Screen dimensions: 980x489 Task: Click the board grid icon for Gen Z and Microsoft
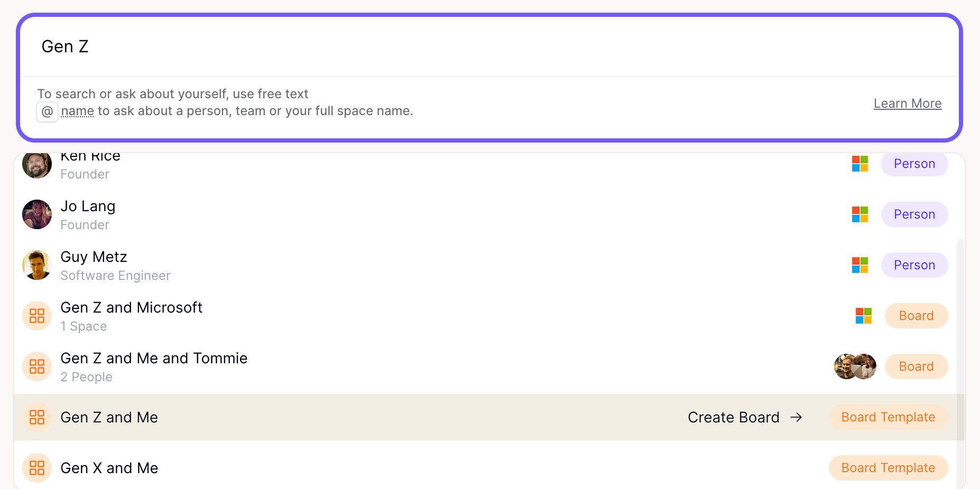(37, 316)
